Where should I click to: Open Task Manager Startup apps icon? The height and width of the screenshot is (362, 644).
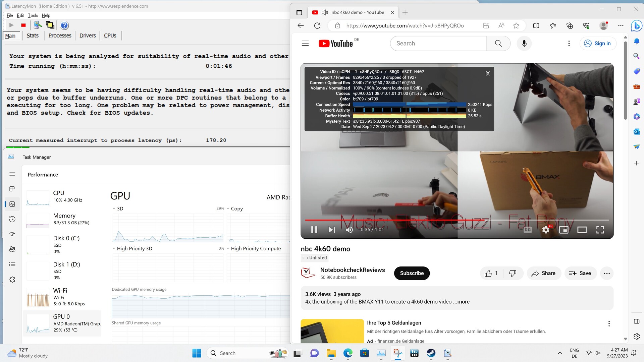[x=12, y=234]
